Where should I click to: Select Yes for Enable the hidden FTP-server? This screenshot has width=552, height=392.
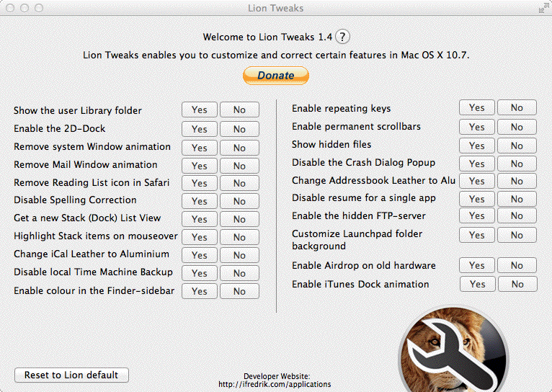click(476, 215)
